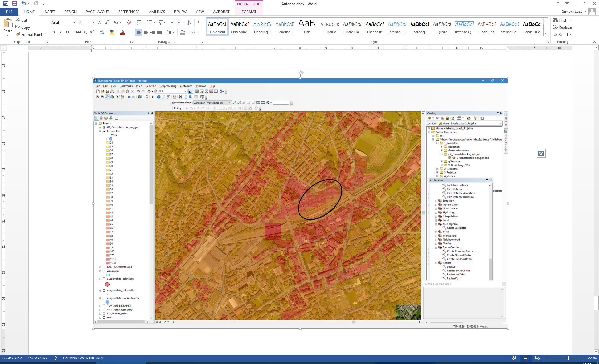Apply the Heading 1 style

(262, 27)
